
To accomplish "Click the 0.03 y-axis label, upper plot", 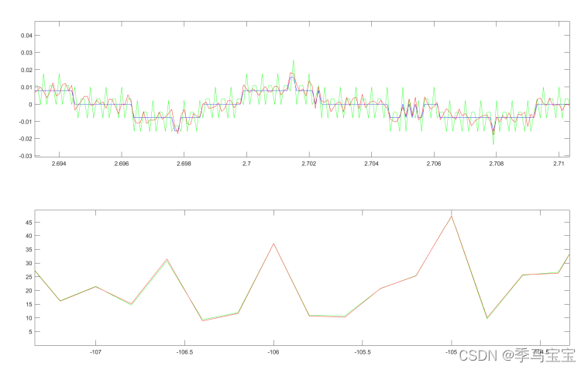I will [x=26, y=53].
